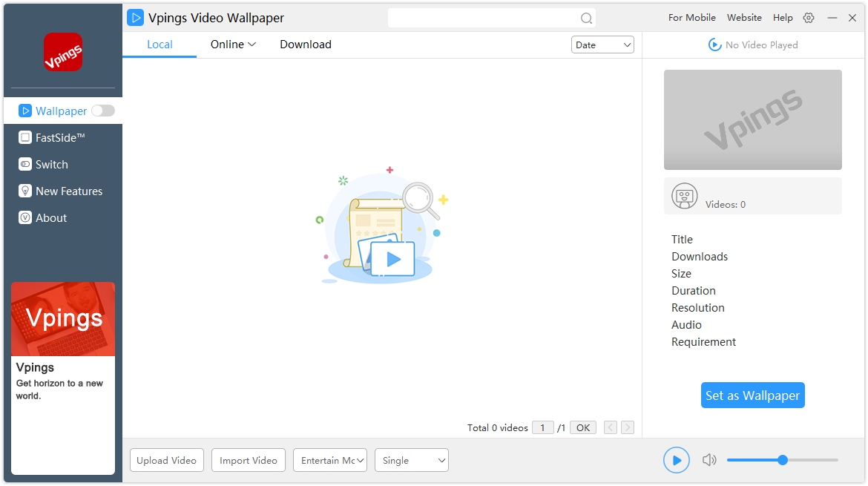Image resolution: width=868 pixels, height=486 pixels.
Task: Switch to the Online tab
Action: coord(233,45)
